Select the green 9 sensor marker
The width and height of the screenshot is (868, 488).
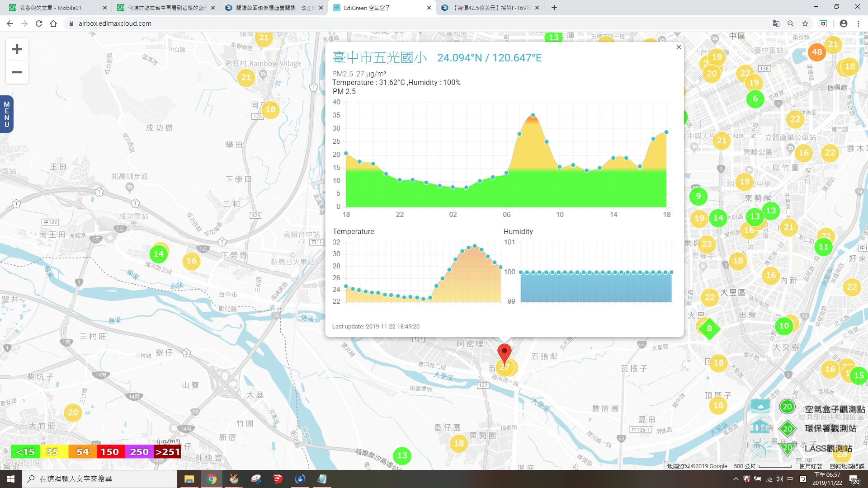tap(698, 196)
